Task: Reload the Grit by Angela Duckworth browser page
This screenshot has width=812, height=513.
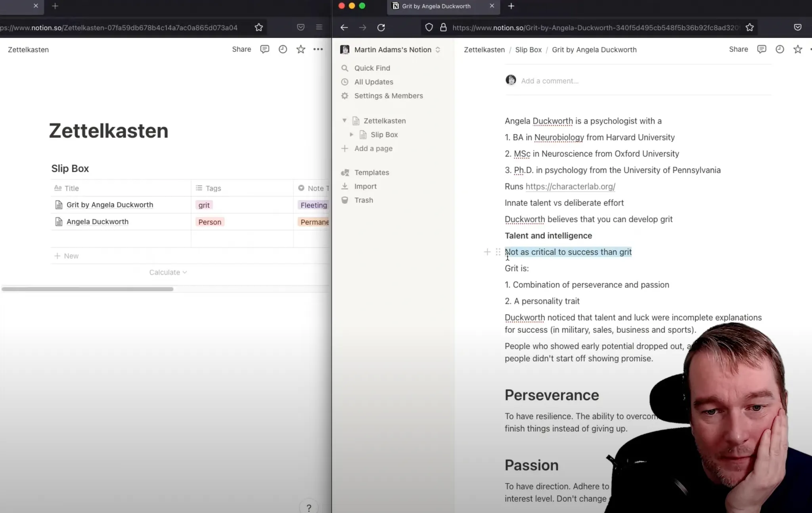Action: 381,27
